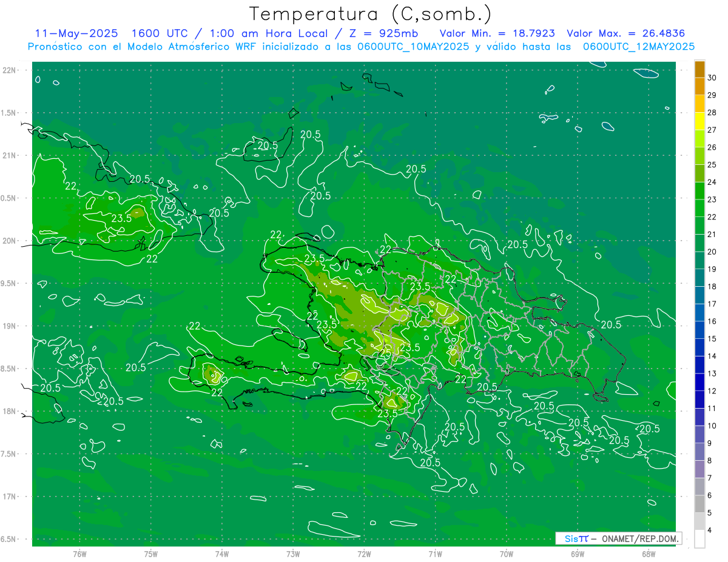Click the '73W' longitude axis label
Image resolution: width=728 pixels, height=562 pixels.
293,554
